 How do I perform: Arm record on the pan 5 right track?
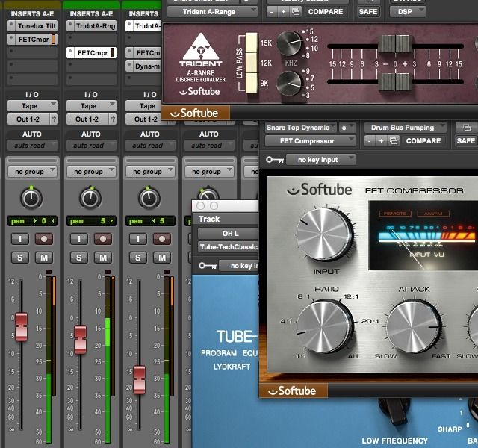tap(103, 239)
